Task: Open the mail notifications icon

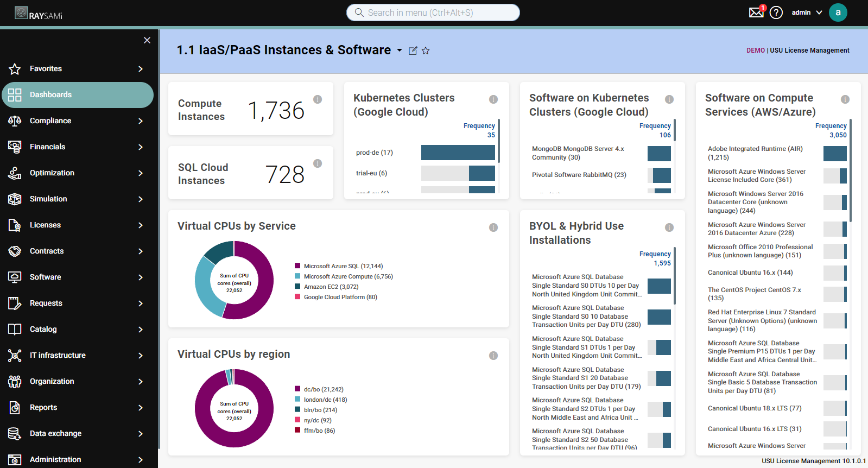Action: [x=756, y=12]
